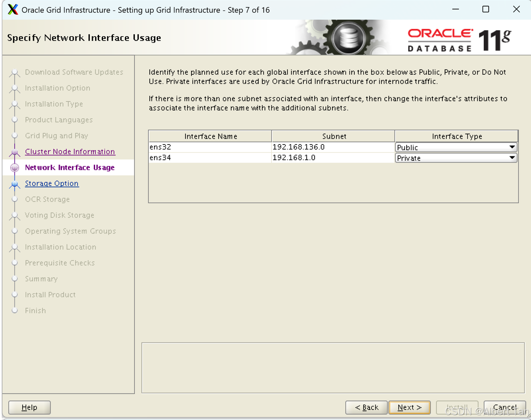Open the Interface Type dropdown for ens32
Screen dimensions: 531x420
(x=456, y=147)
